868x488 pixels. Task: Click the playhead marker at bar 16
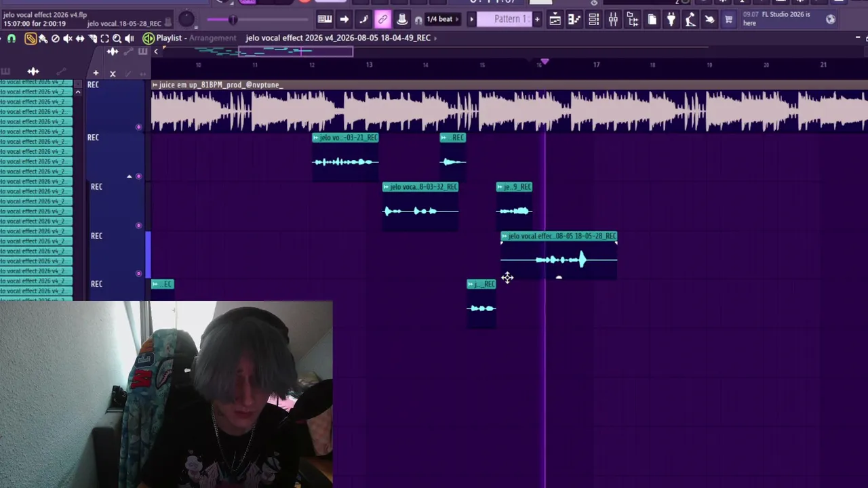[x=545, y=62]
